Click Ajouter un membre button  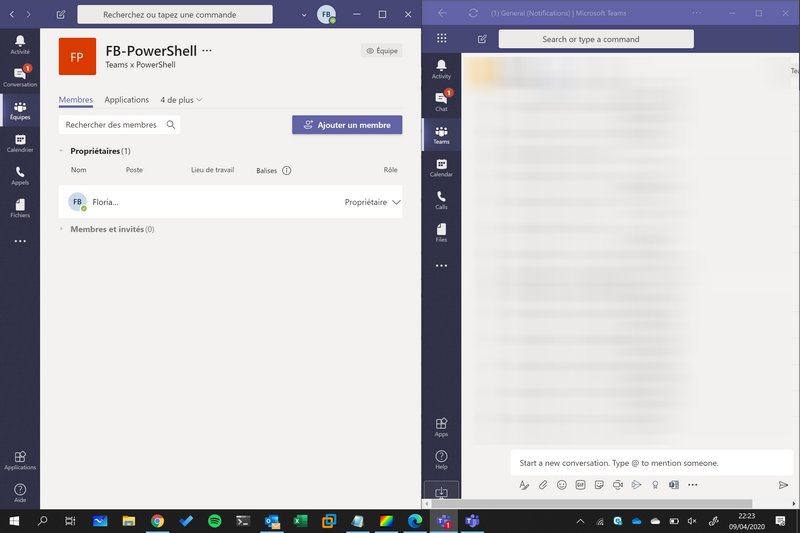click(x=347, y=125)
